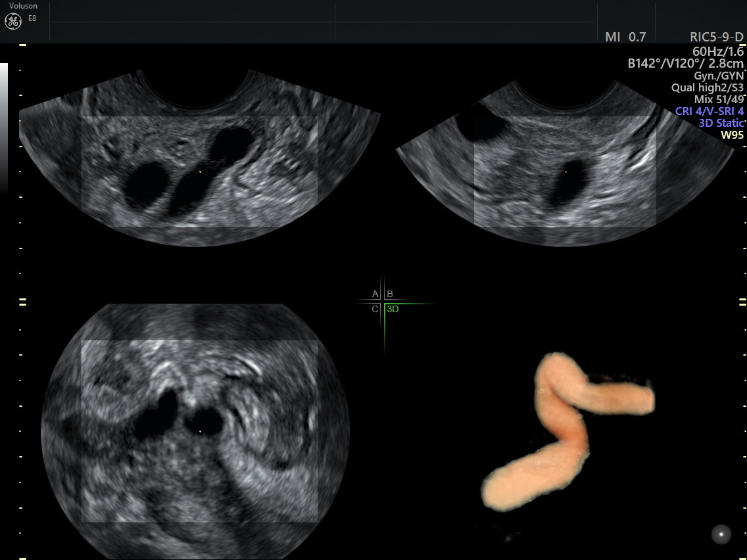Viewport: 747px width, 560px height.
Task: Select quadrant A in plane indicator
Action: [375, 294]
